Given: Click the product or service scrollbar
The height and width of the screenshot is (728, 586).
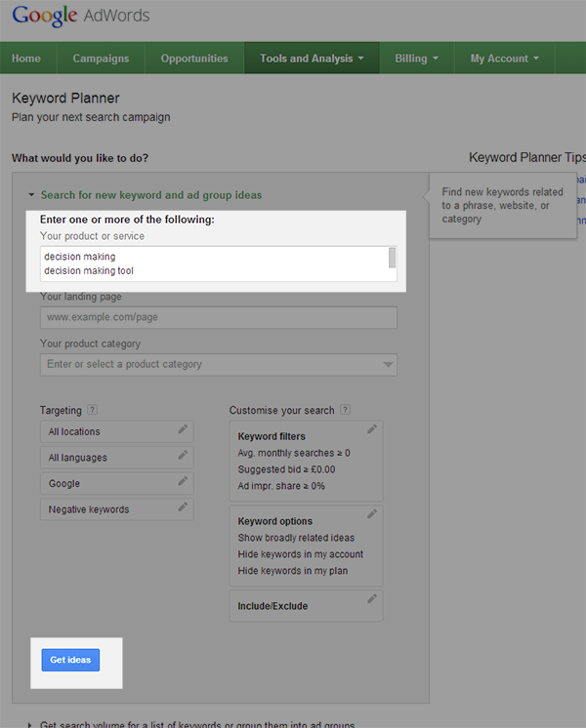Looking at the screenshot, I should tap(393, 259).
